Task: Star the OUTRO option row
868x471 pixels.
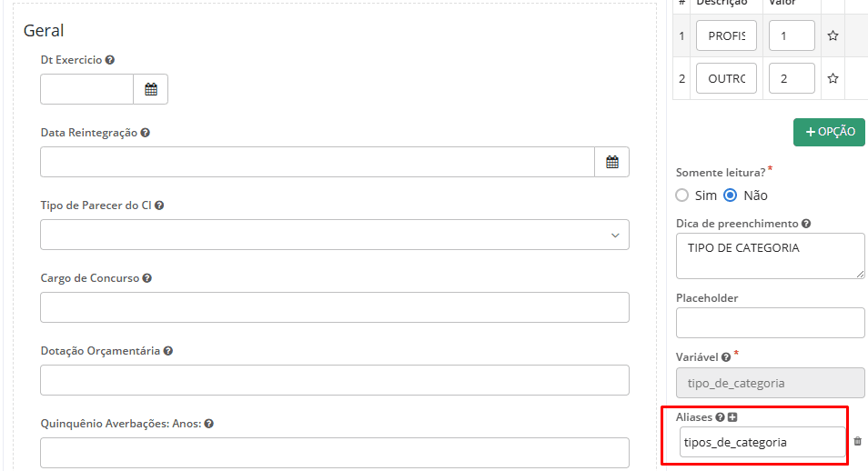Action: coord(833,79)
